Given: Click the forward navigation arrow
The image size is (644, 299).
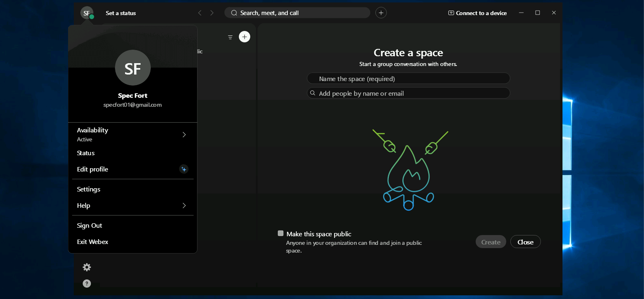Looking at the screenshot, I should tap(212, 13).
